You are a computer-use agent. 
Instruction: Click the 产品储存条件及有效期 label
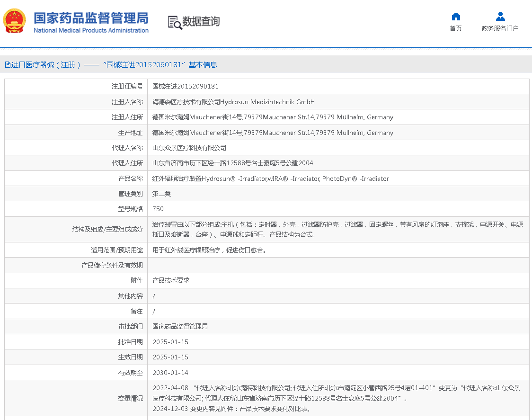[112, 265]
